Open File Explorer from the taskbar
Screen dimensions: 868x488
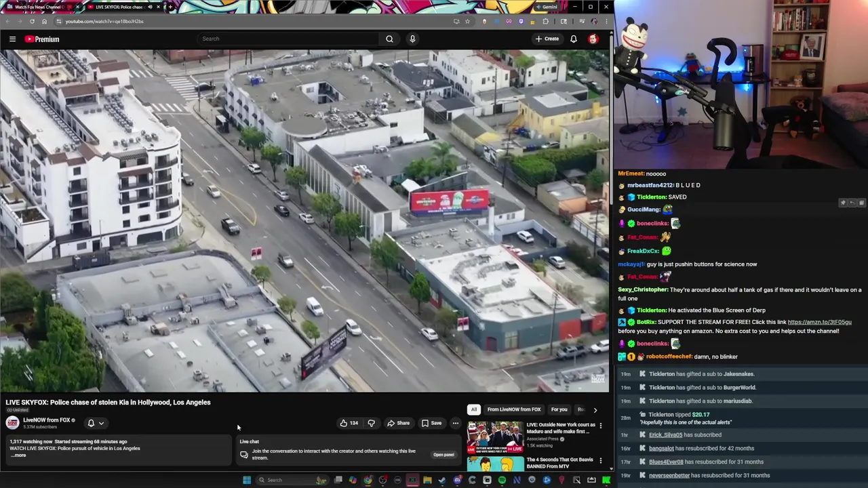(x=427, y=480)
